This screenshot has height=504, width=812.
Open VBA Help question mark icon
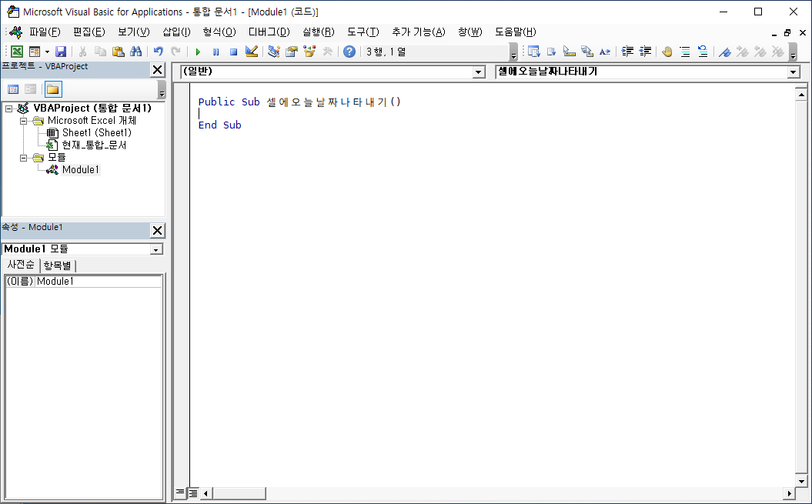point(349,52)
